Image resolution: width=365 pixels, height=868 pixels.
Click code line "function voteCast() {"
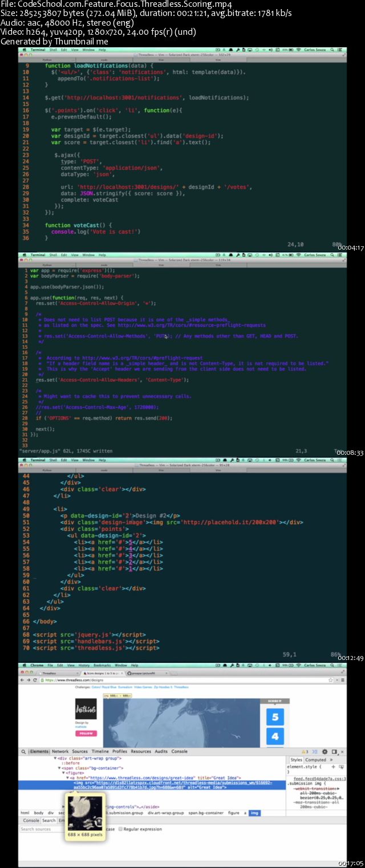(x=79, y=225)
